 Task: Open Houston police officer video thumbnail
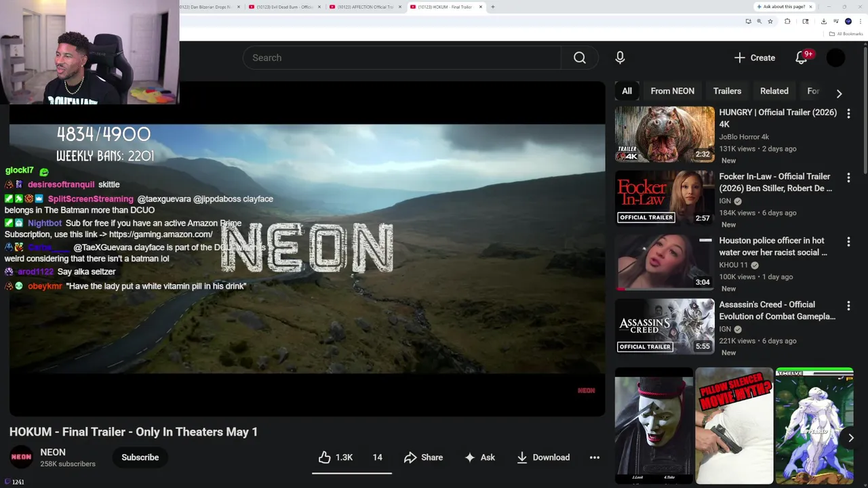665,262
